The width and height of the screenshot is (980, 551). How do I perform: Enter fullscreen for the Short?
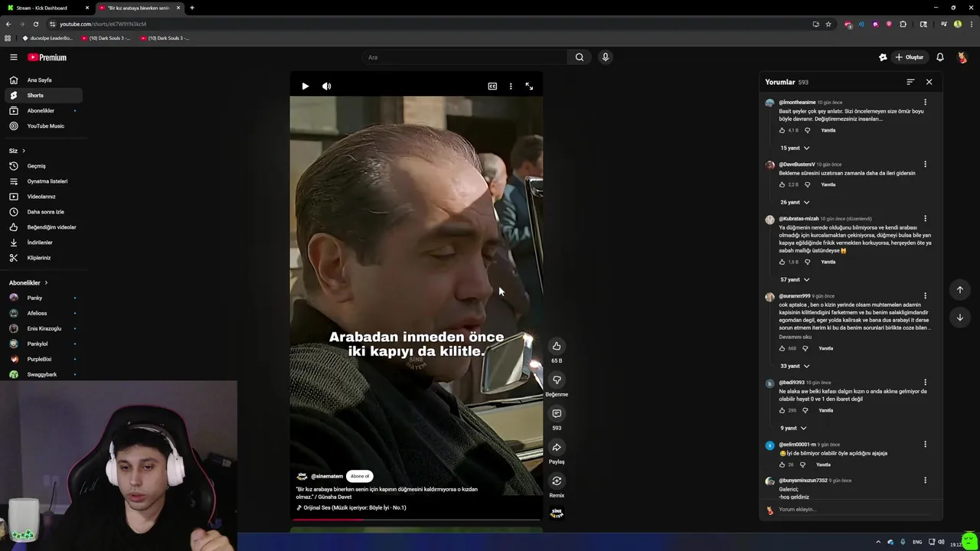[529, 86]
